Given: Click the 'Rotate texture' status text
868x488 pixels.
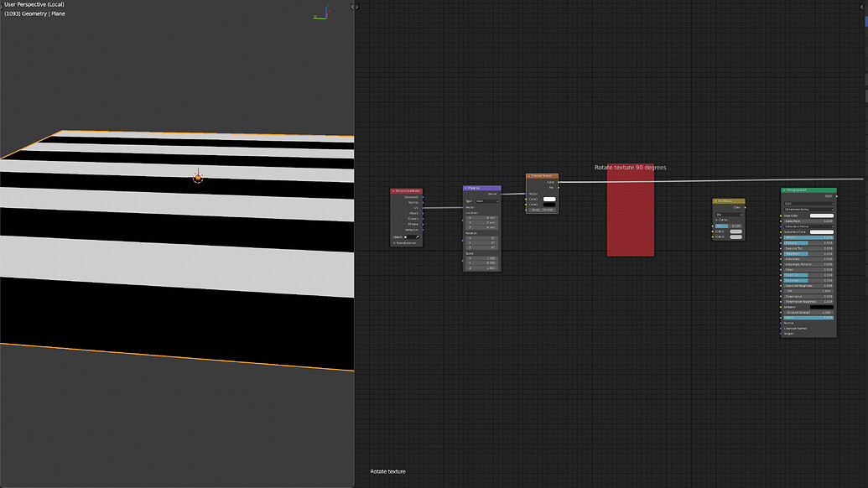Looking at the screenshot, I should [387, 471].
